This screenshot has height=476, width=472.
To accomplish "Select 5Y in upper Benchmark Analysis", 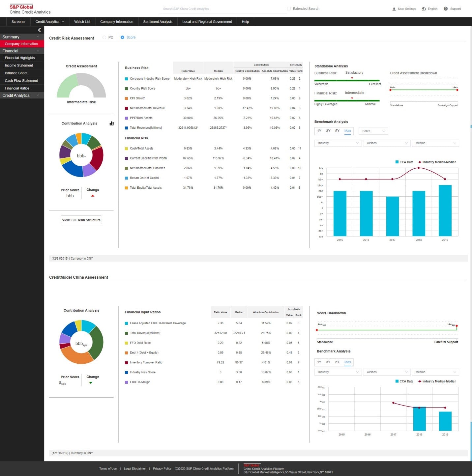I will (337, 131).
